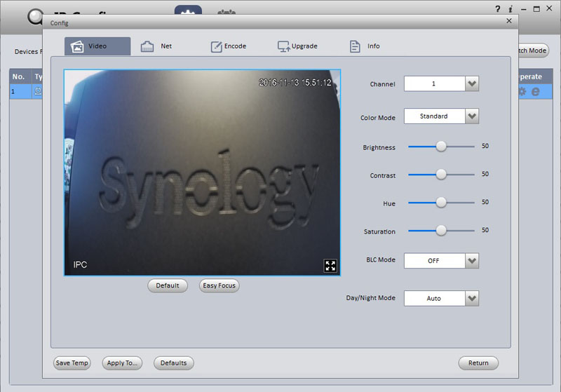Select the Info tab
Screen dimensions: 561x392
click(365, 46)
